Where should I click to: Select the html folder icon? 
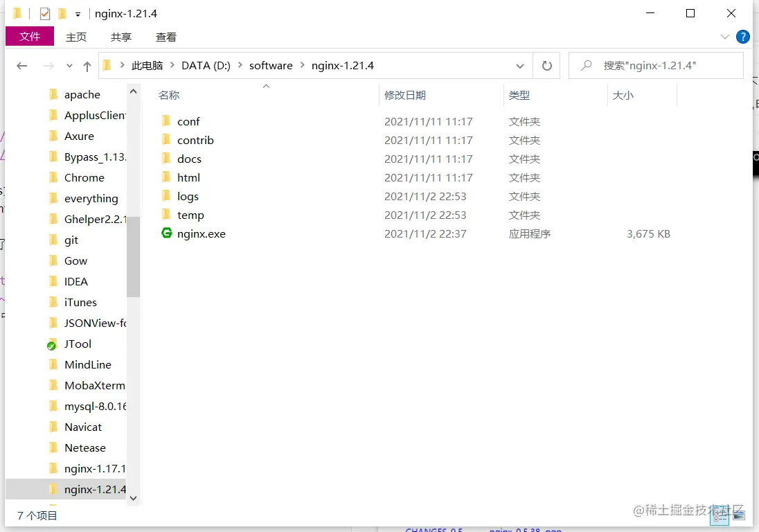[166, 177]
